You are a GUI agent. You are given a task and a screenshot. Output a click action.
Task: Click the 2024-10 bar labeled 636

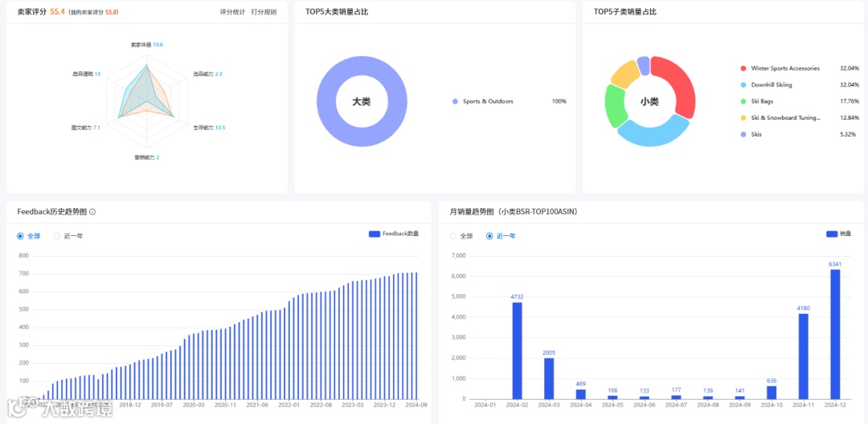(772, 393)
